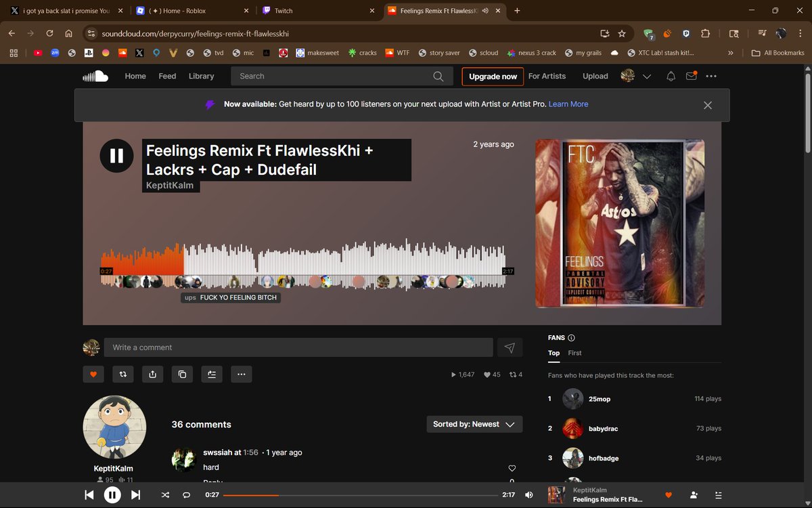
Task: Click the install app icon in address bar
Action: (605, 33)
